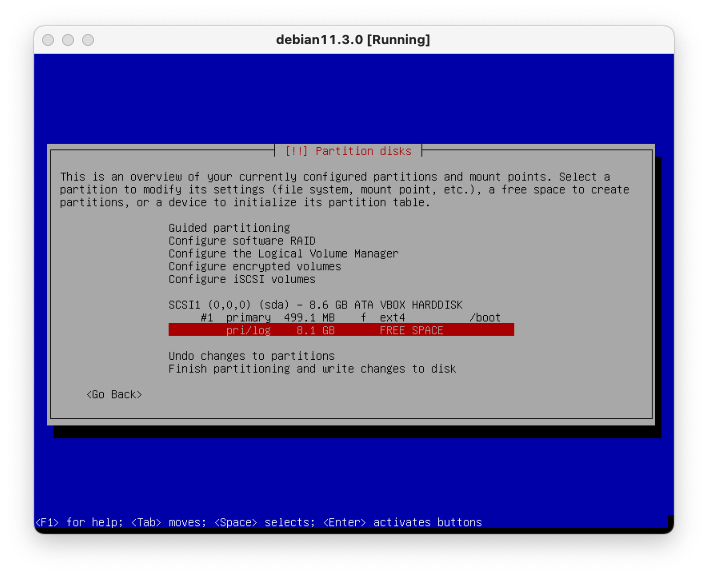708x576 pixels.
Task: Minimize the VM window with the yellow button
Action: point(68,40)
